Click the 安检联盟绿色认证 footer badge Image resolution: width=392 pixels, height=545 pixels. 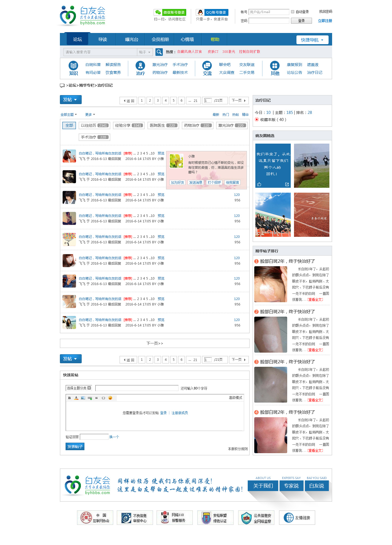pyautogui.click(x=215, y=517)
